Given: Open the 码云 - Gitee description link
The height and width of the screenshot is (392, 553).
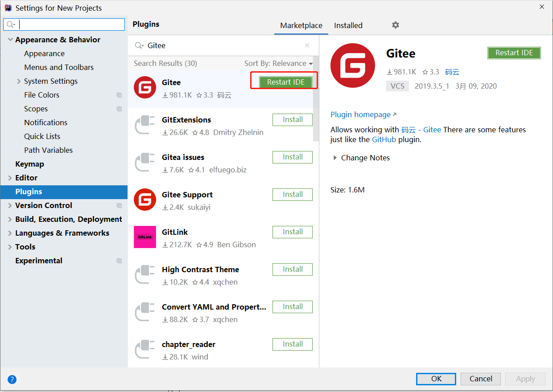Looking at the screenshot, I should point(421,130).
